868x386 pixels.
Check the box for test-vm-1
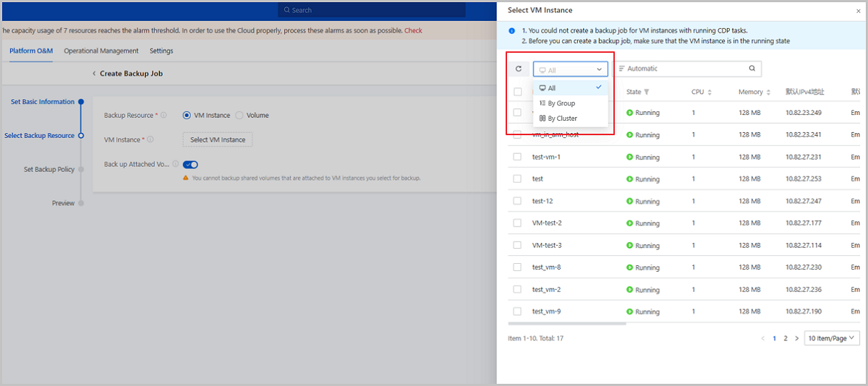coord(517,157)
